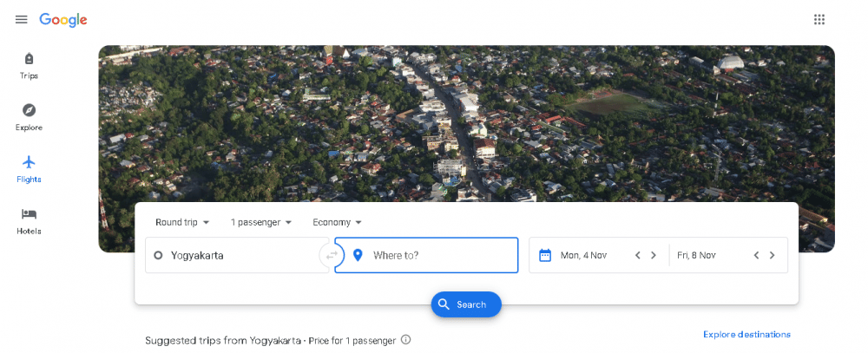
Task: Click the Google logo
Action: click(63, 20)
